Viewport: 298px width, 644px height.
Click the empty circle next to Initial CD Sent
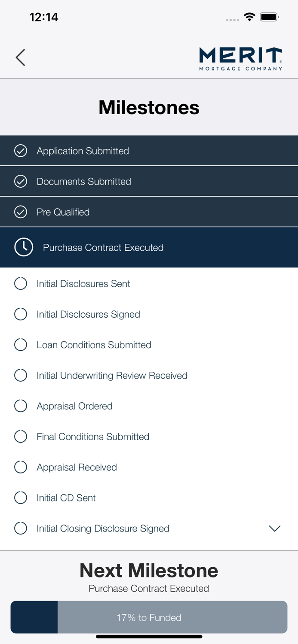point(20,498)
